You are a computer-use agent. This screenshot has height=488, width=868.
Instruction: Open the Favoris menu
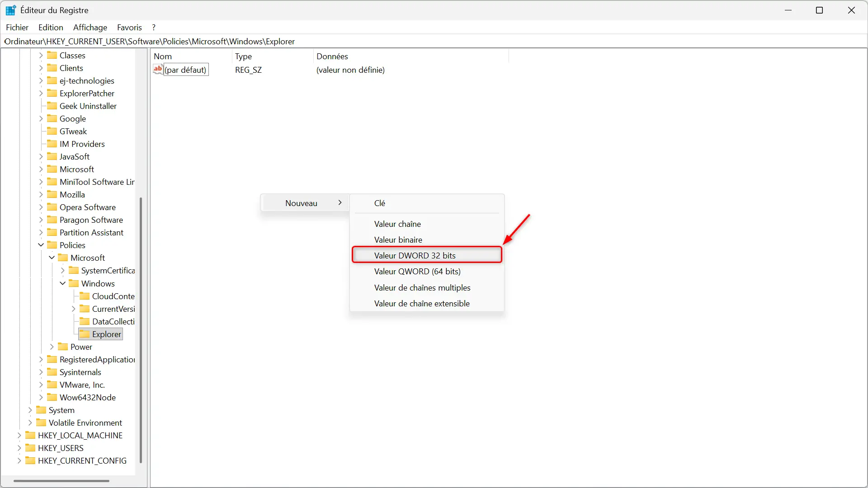tap(129, 27)
